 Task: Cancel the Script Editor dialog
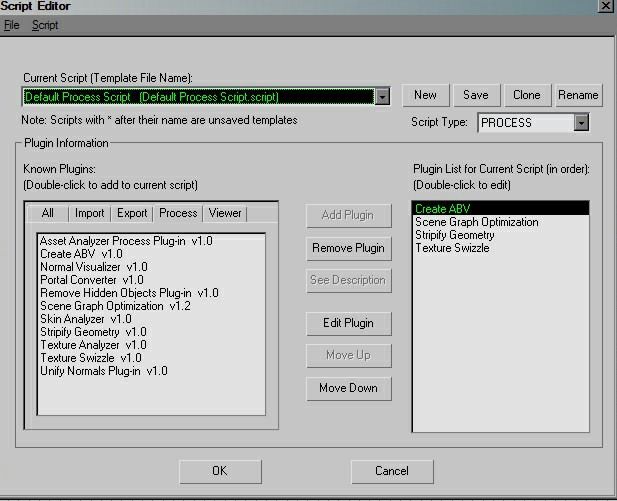(x=392, y=471)
